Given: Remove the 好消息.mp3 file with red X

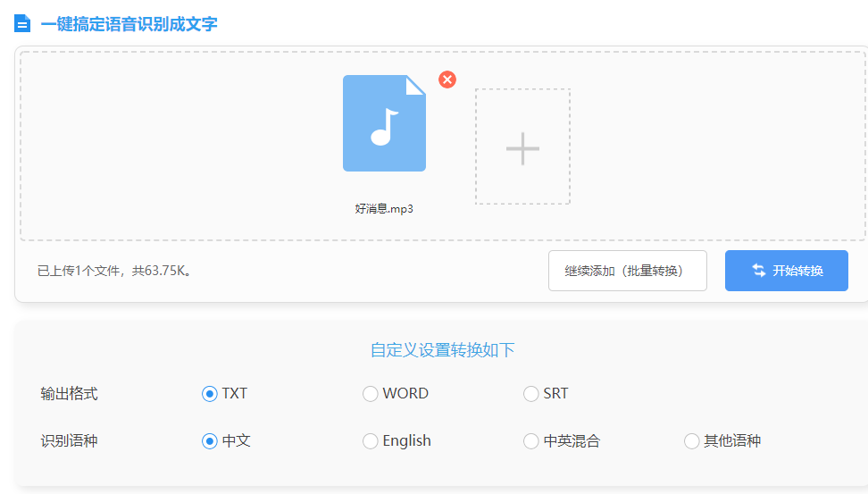Looking at the screenshot, I should pos(447,80).
